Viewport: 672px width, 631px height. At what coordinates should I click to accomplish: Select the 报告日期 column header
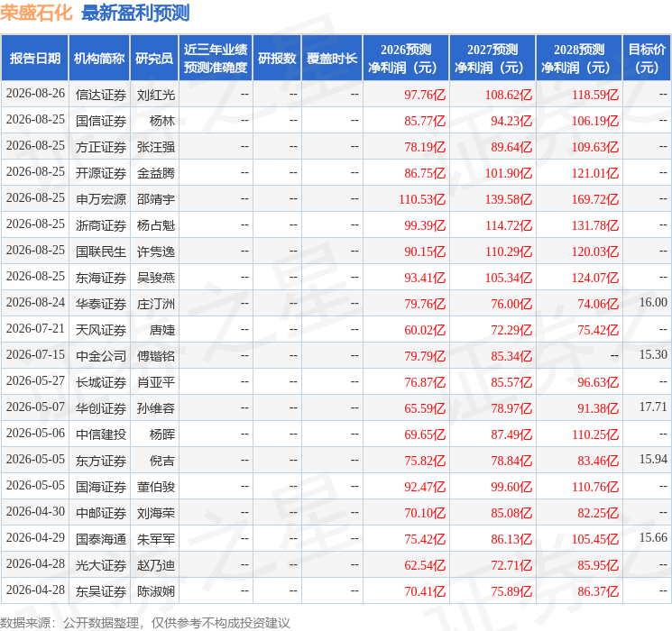coord(34,59)
